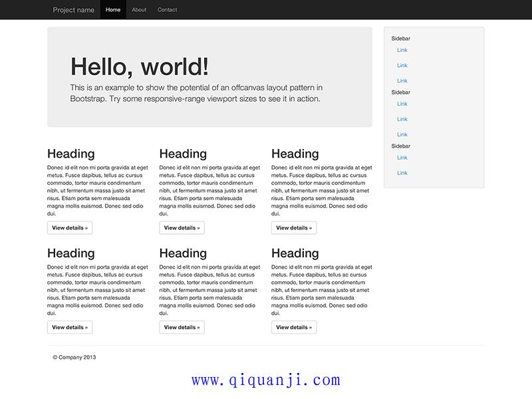Click first Link under the first Sidebar group
This screenshot has width=532, height=399.
point(402,50)
